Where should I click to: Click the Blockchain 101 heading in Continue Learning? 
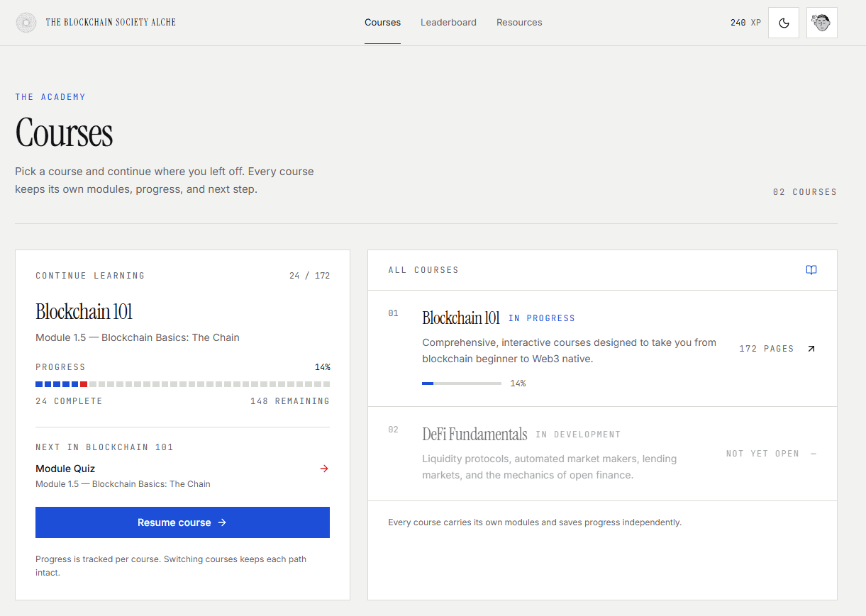pos(84,312)
